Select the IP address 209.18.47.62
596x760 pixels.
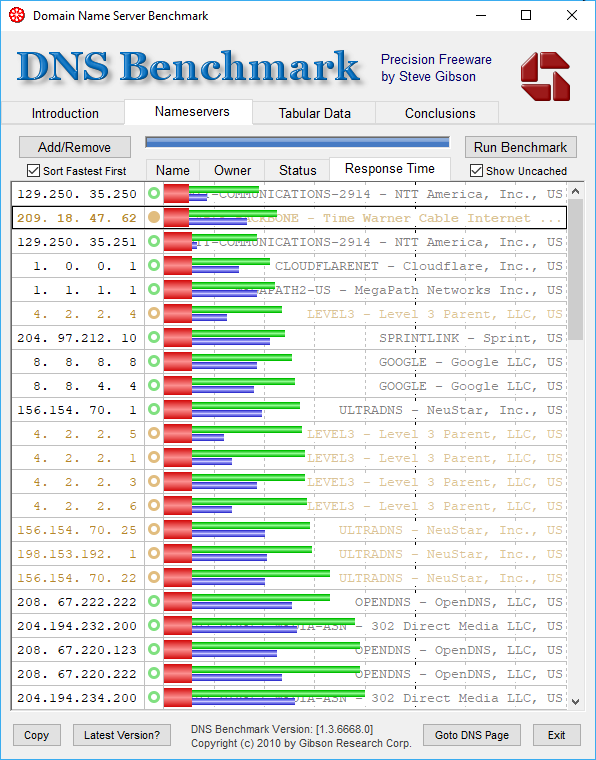pos(77,218)
